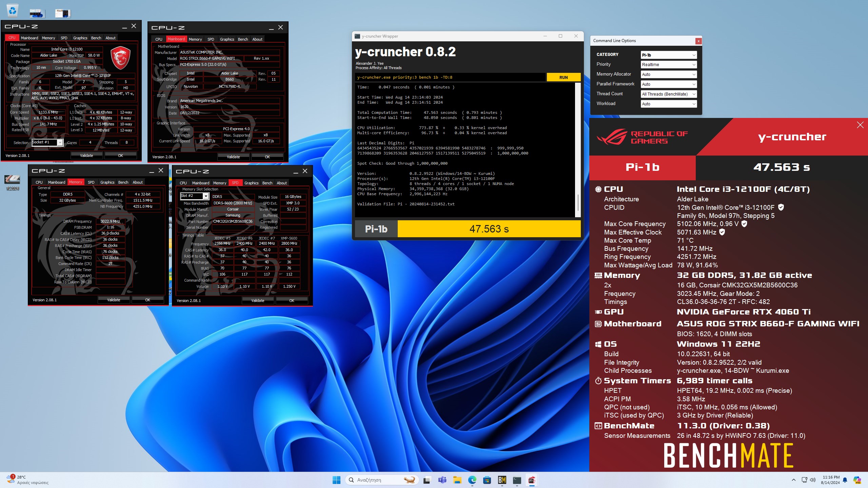Click the Windows search box in taskbar

382,480
